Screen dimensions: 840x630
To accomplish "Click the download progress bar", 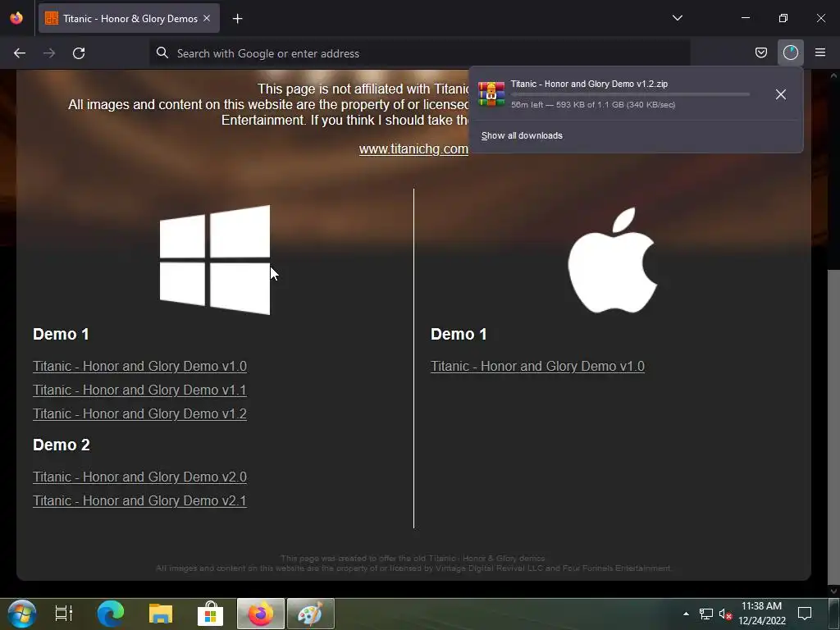I will point(630,94).
